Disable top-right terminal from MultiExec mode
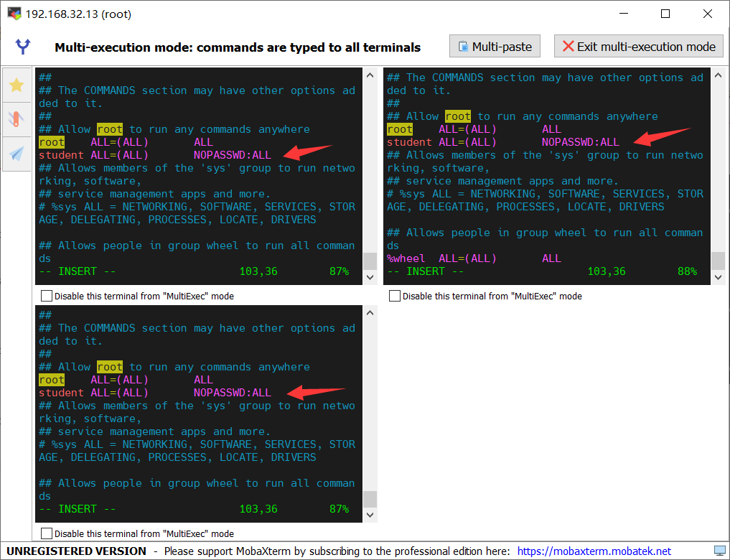The image size is (730, 560). click(x=396, y=296)
